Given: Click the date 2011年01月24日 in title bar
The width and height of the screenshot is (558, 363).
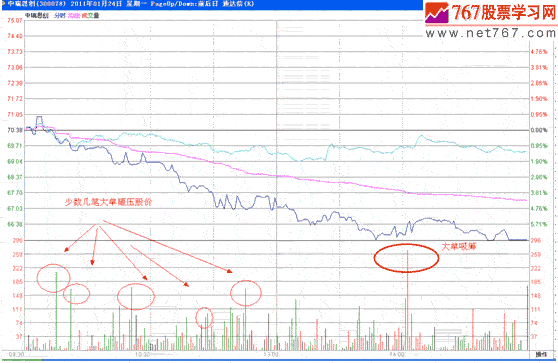Looking at the screenshot, I should (x=96, y=4).
